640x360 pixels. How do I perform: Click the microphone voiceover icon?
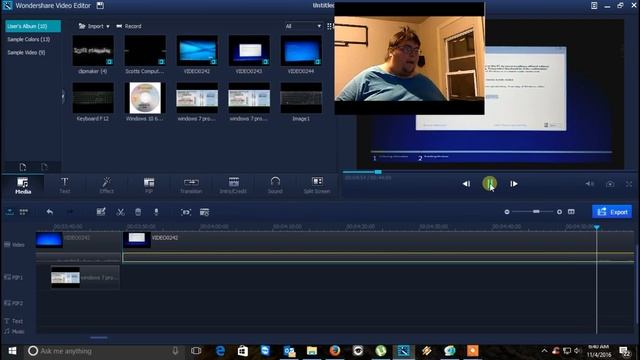click(x=156, y=212)
